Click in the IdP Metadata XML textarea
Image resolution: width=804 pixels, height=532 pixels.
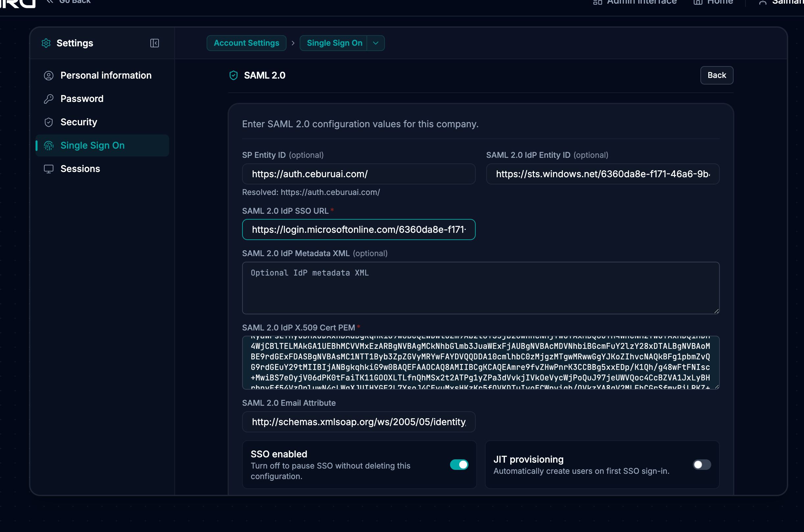481,288
